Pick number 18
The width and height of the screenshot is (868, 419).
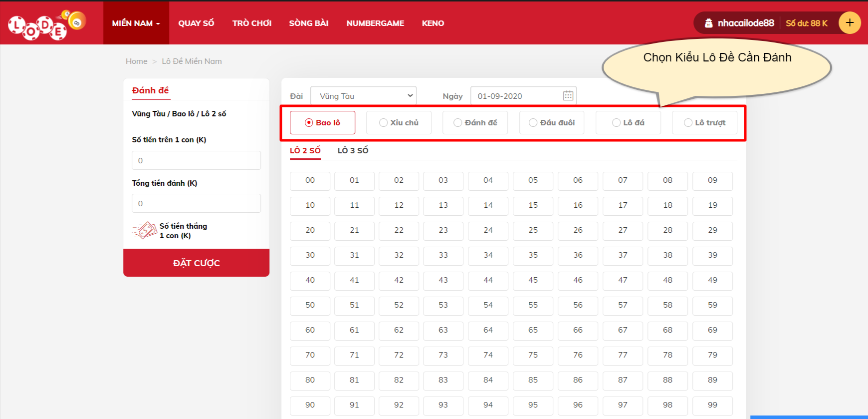667,206
